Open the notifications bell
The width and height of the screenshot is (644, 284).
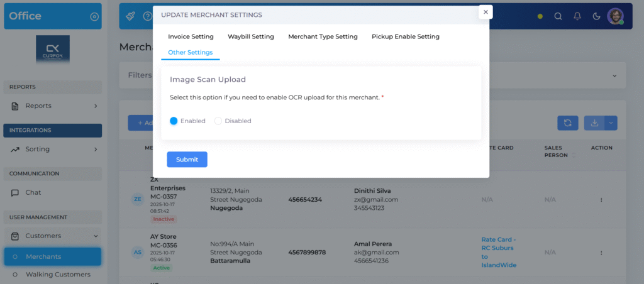click(x=577, y=16)
